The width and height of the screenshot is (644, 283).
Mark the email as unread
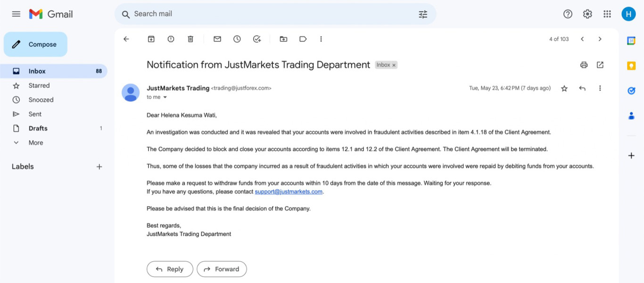pyautogui.click(x=217, y=39)
